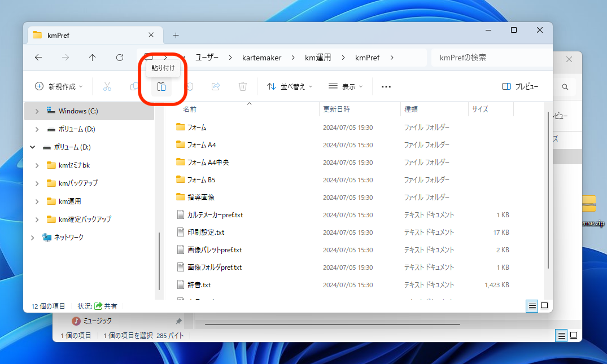The image size is (607, 364).
Task: Click the Cut scissors icon
Action: click(x=107, y=86)
